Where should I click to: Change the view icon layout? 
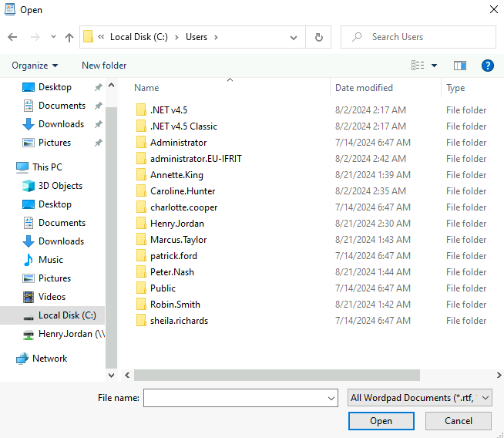(418, 66)
